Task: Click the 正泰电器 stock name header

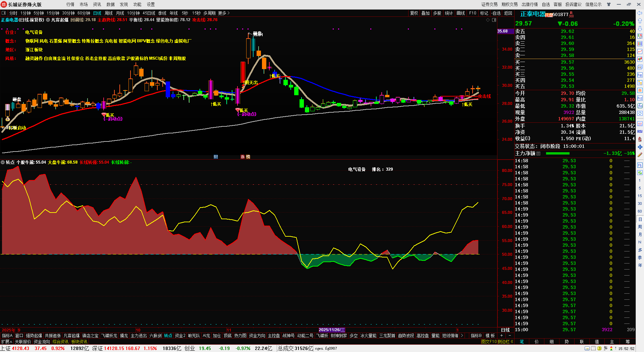Action: (533, 14)
